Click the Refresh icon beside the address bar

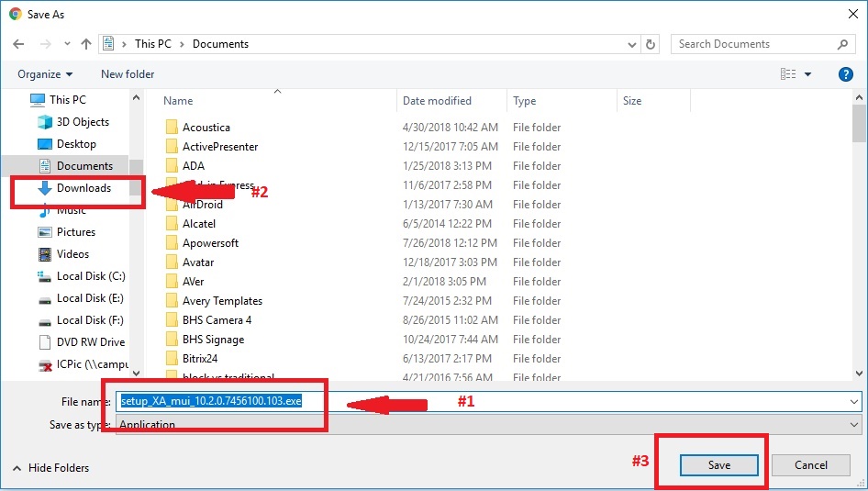pyautogui.click(x=651, y=44)
